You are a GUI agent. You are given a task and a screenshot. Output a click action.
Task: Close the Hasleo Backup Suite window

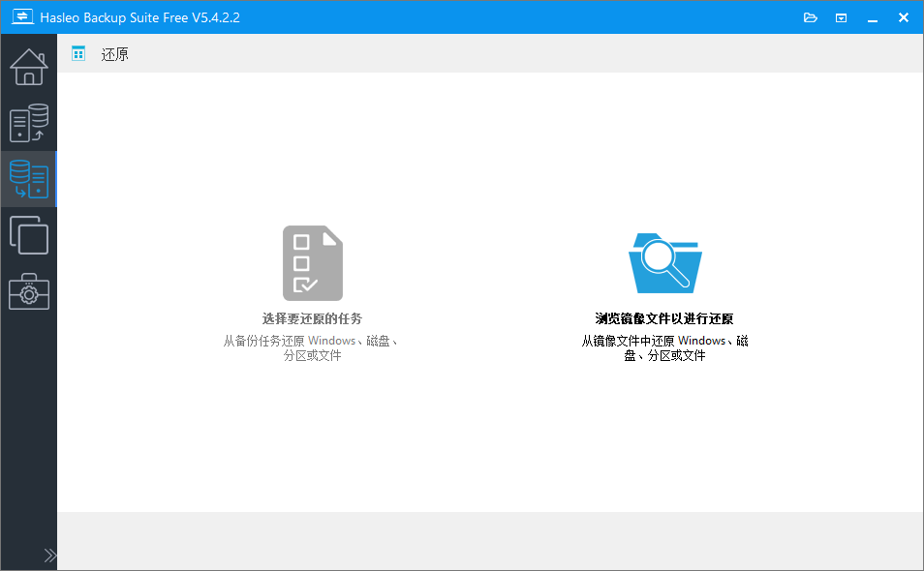point(904,17)
